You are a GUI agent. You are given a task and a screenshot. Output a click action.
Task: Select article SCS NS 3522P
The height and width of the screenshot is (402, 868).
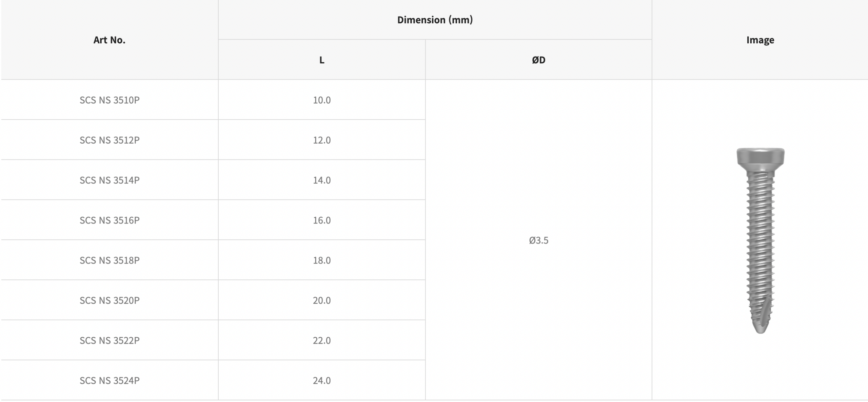click(110, 340)
